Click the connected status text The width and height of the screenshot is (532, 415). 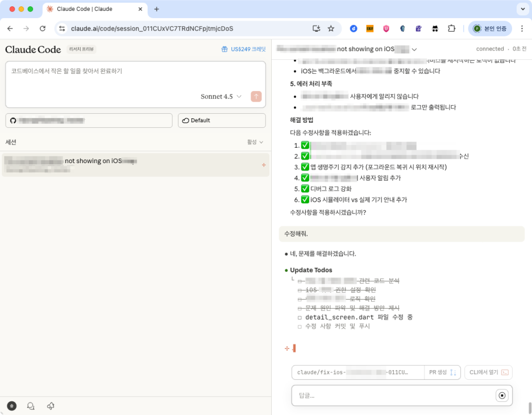point(490,49)
